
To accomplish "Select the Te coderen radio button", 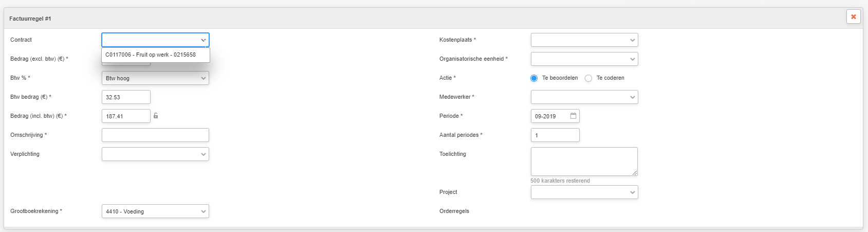I will point(588,78).
